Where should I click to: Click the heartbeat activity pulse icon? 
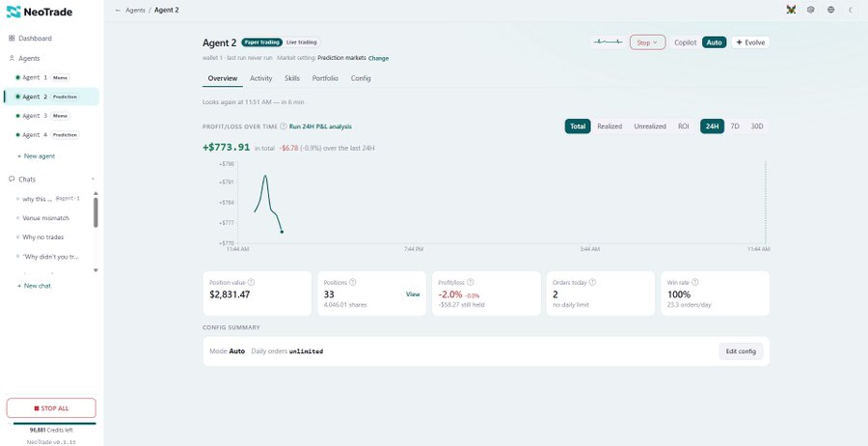(x=608, y=42)
